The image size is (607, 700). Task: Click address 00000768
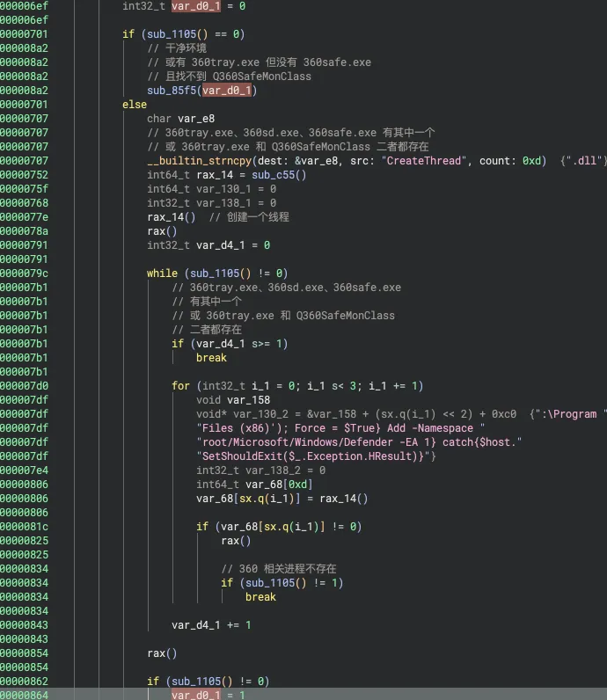(24, 202)
